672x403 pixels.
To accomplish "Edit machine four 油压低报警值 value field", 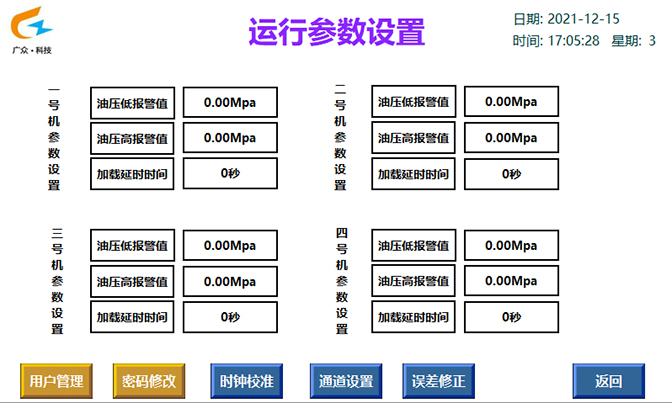I will [x=510, y=245].
